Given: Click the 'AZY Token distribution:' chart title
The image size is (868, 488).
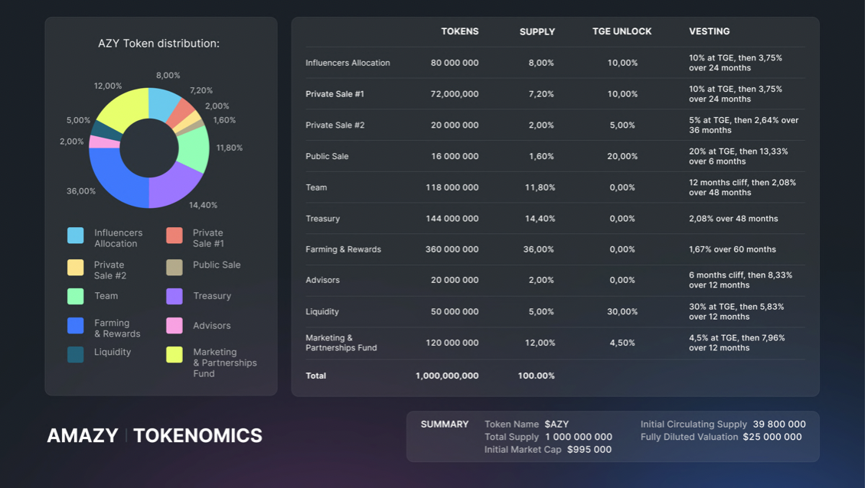Looking at the screenshot, I should click(x=159, y=43).
